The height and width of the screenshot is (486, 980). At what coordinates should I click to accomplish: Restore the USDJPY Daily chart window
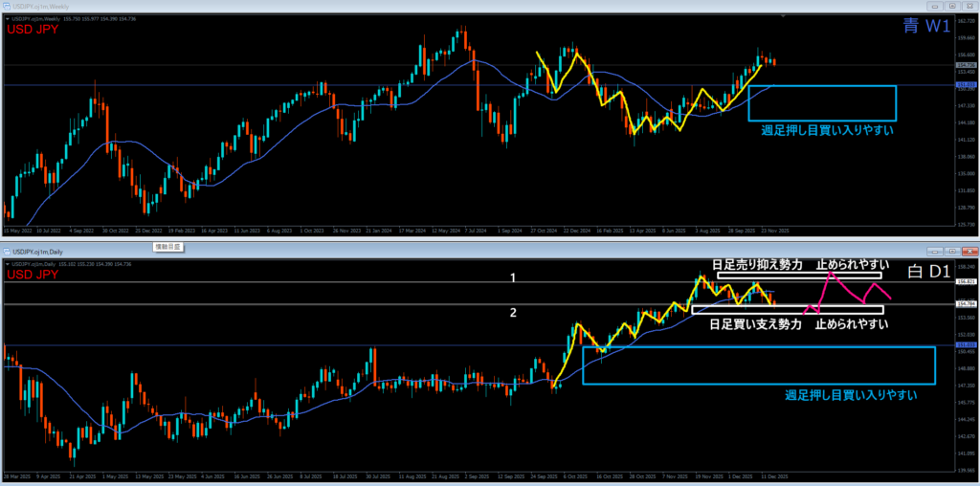pos(952,251)
